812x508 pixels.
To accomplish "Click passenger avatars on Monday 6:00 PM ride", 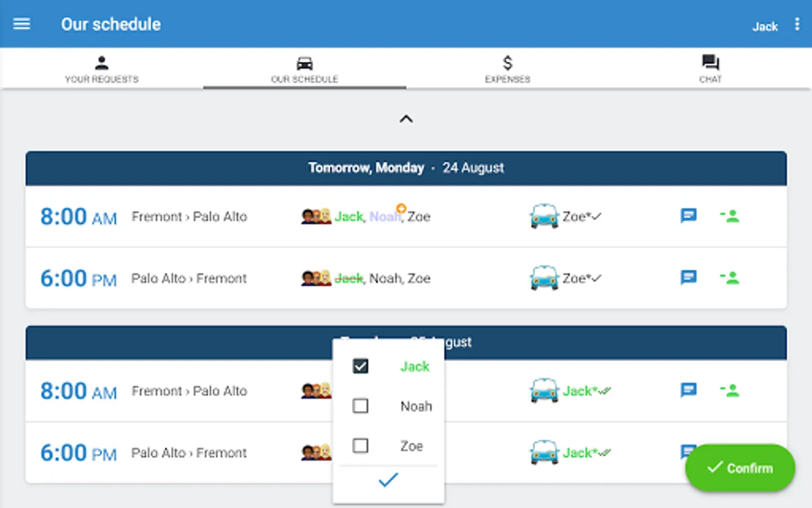I will [316, 278].
